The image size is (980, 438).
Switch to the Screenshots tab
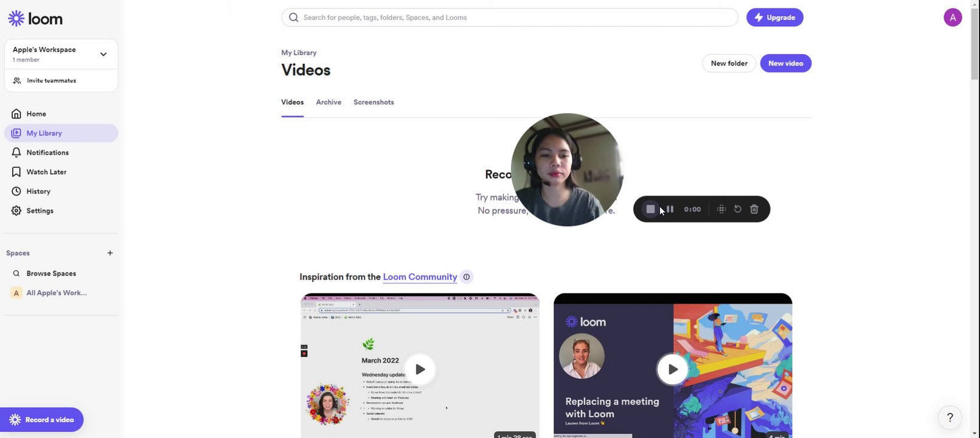pos(374,102)
